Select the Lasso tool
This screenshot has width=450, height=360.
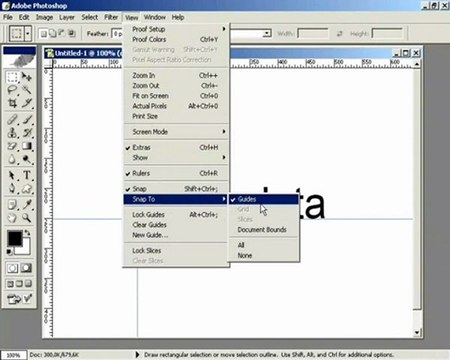(12, 90)
